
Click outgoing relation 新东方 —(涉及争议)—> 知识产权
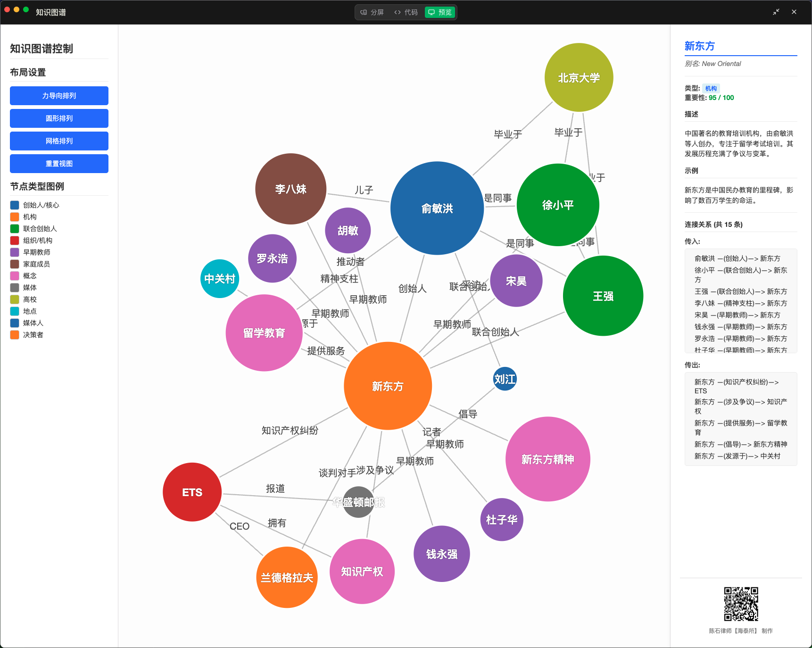pyautogui.click(x=741, y=407)
